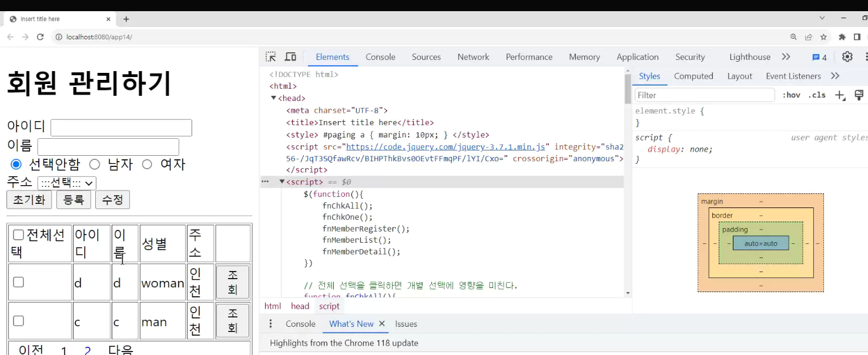The image size is (868, 355).
Task: Show more DevTools tabs chevron
Action: [x=786, y=57]
